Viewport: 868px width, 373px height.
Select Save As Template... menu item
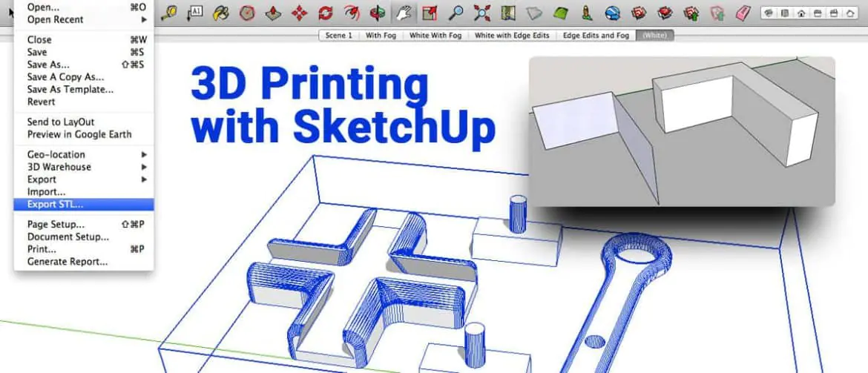(x=70, y=89)
